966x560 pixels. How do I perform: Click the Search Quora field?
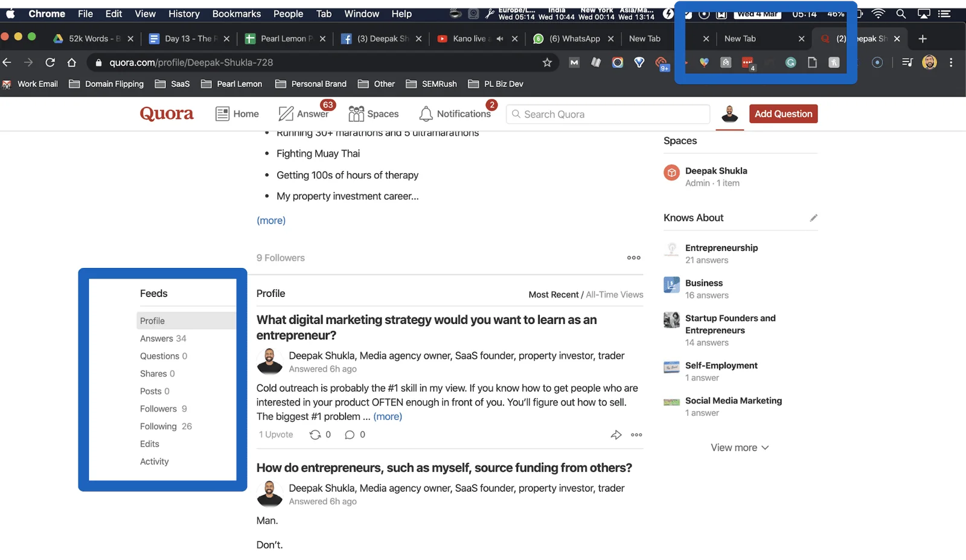pyautogui.click(x=608, y=114)
